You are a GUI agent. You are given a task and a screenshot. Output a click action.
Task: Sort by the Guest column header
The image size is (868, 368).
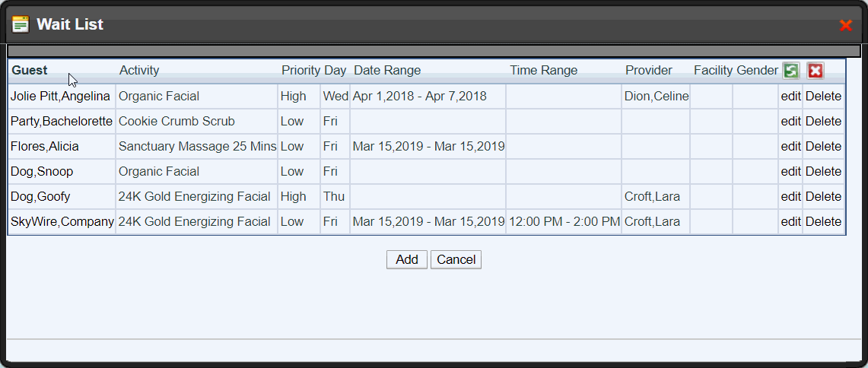point(30,70)
